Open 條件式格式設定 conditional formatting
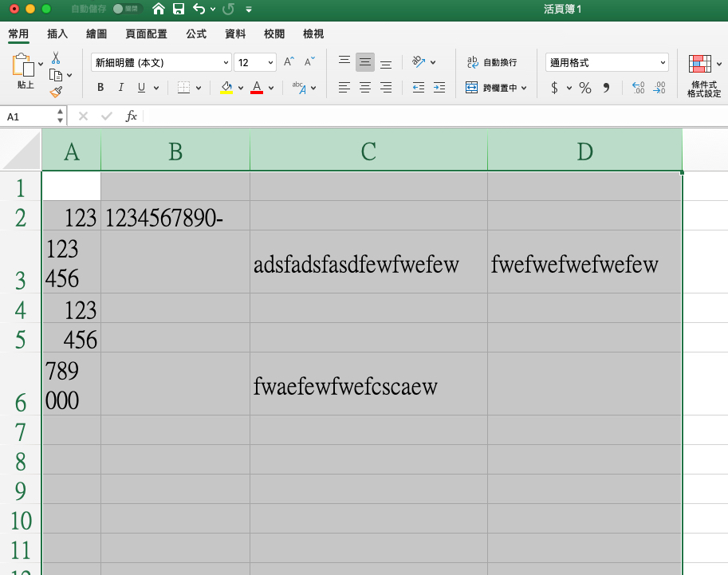The image size is (728, 575). point(704,75)
